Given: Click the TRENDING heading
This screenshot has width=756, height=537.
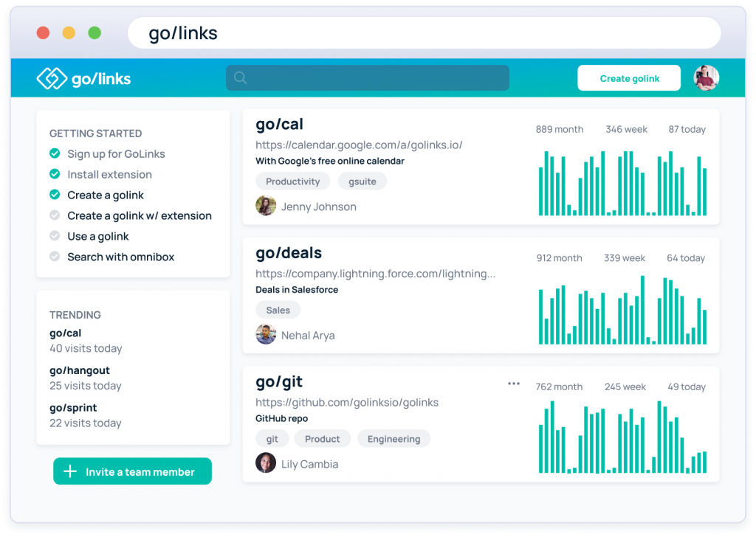Looking at the screenshot, I should [x=75, y=315].
